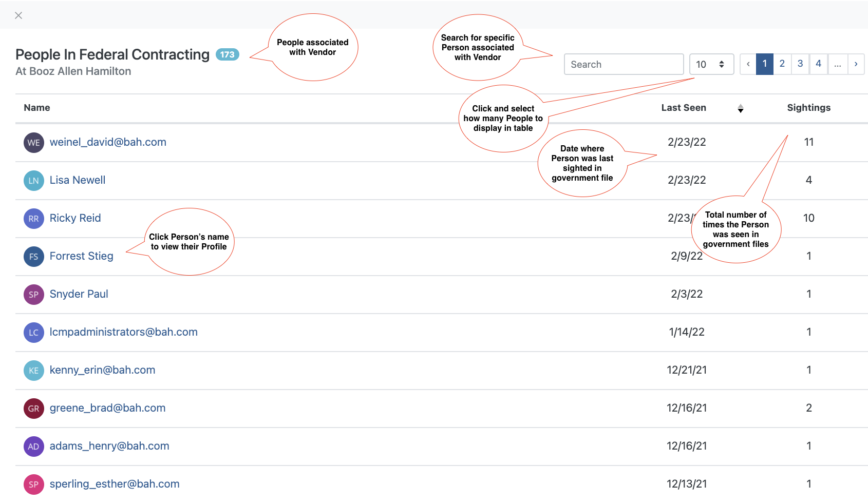Image resolution: width=868 pixels, height=504 pixels.
Task: Click the KE avatar for kenny_erin
Action: [x=34, y=370]
